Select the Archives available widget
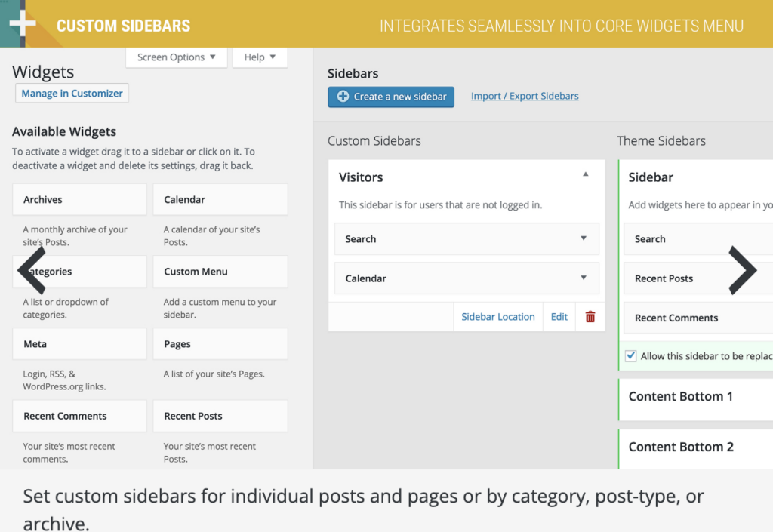 79,199
